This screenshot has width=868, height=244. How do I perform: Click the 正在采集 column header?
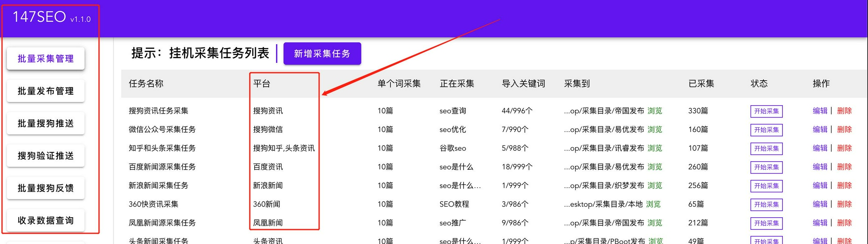point(457,84)
